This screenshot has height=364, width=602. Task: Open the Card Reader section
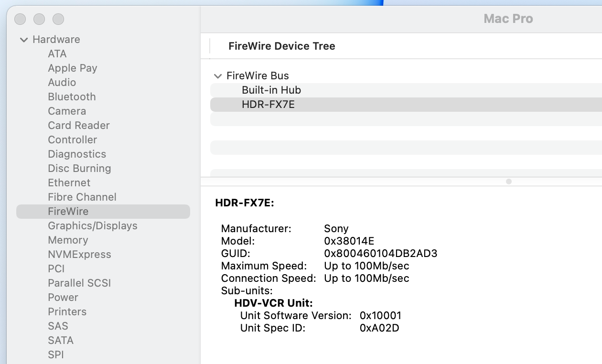click(79, 126)
